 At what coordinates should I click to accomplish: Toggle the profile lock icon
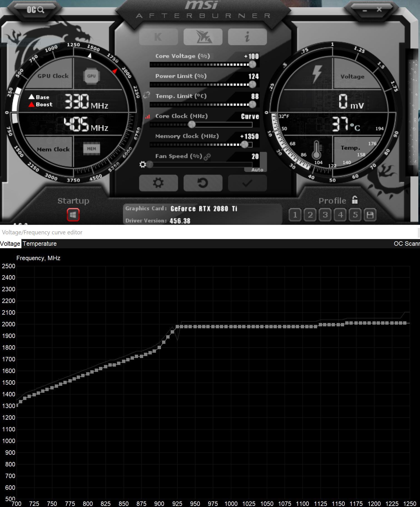(355, 200)
